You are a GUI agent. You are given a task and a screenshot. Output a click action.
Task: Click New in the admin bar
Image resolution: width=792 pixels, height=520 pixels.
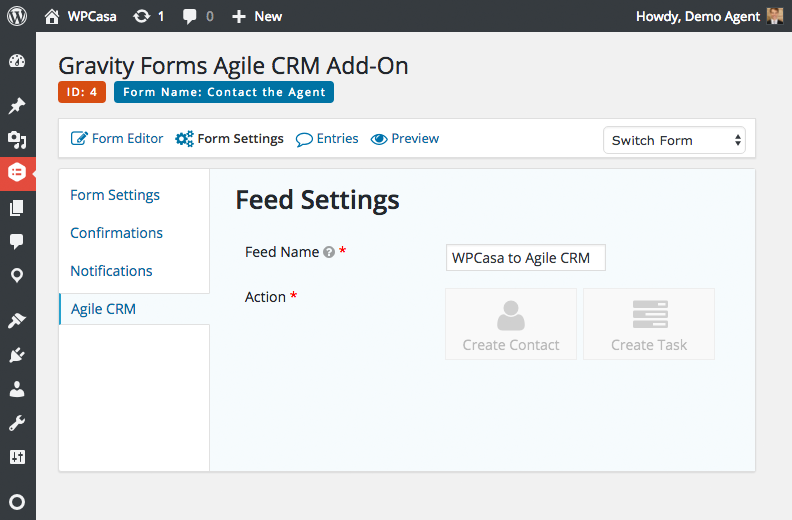pyautogui.click(x=268, y=17)
